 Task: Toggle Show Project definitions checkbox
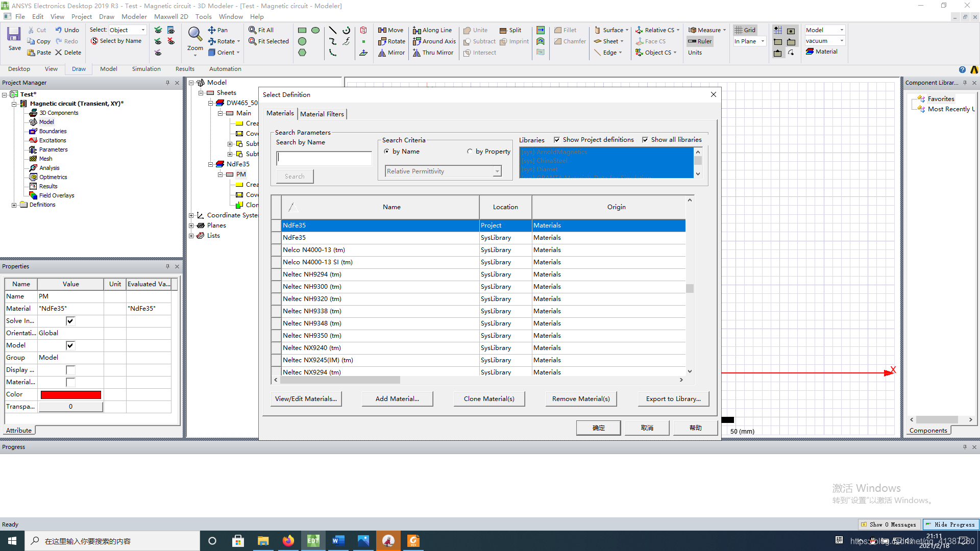pyautogui.click(x=557, y=140)
